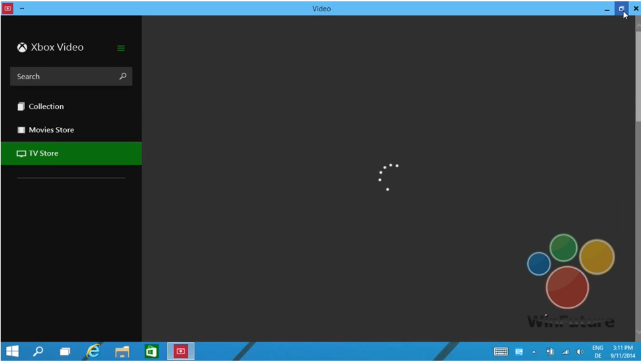641x364 pixels.
Task: Close the Video window
Action: pyautogui.click(x=636, y=9)
